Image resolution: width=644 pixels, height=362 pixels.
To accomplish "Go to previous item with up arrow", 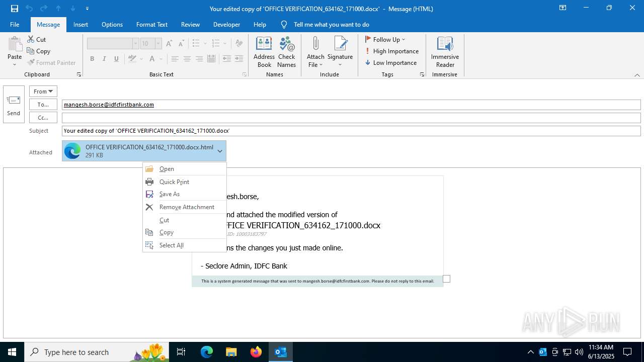I will (58, 9).
